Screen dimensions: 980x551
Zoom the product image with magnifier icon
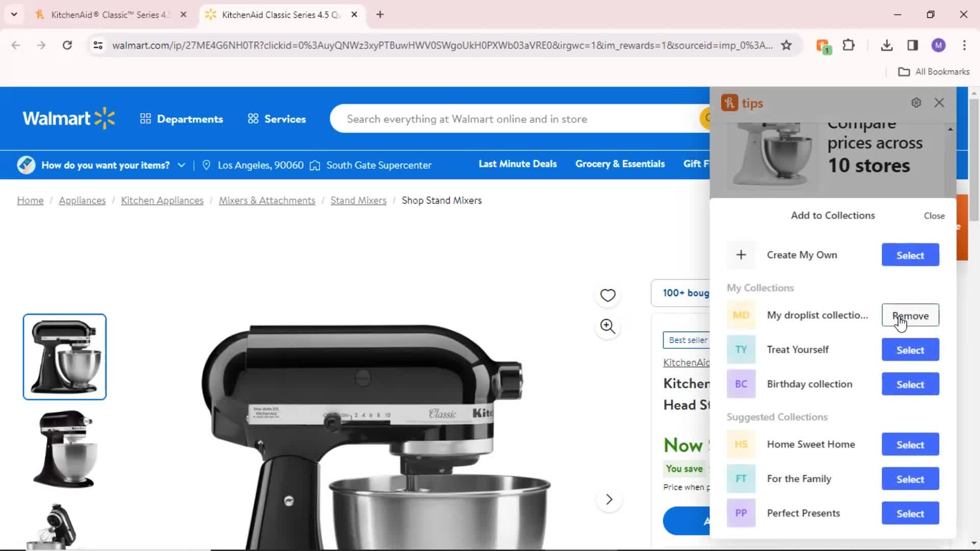(607, 327)
